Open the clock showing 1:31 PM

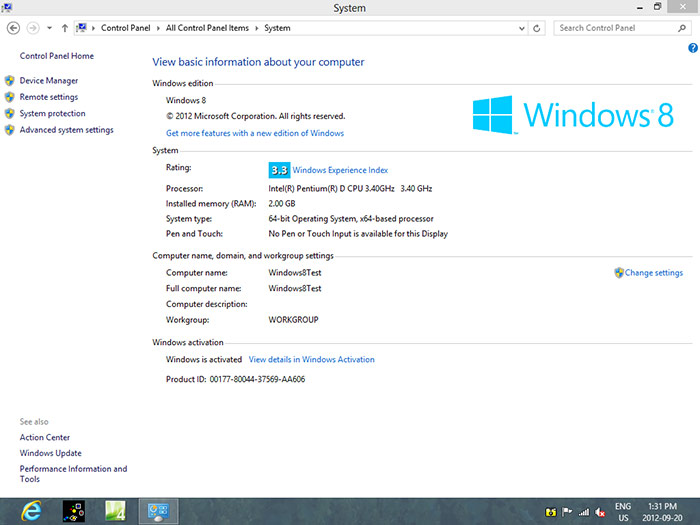point(662,512)
